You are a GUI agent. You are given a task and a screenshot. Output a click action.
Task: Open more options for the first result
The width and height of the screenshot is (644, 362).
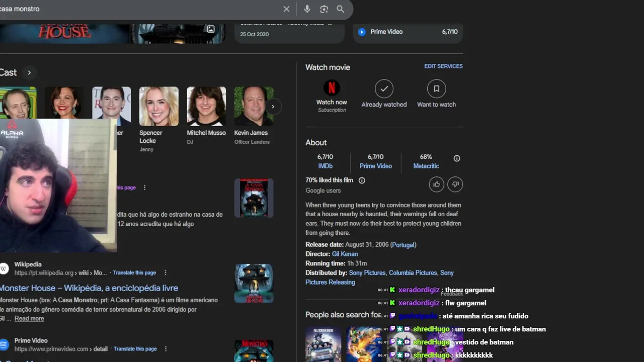click(144, 188)
